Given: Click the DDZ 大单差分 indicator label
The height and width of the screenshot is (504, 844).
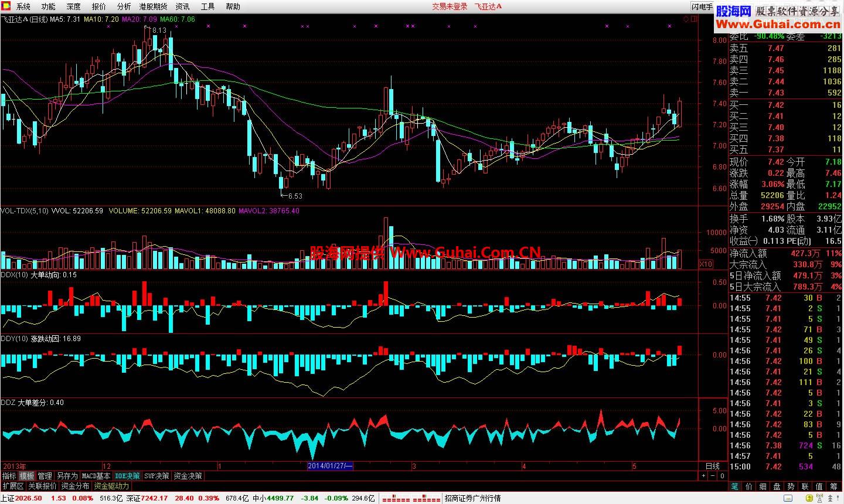Looking at the screenshot, I should (x=32, y=402).
